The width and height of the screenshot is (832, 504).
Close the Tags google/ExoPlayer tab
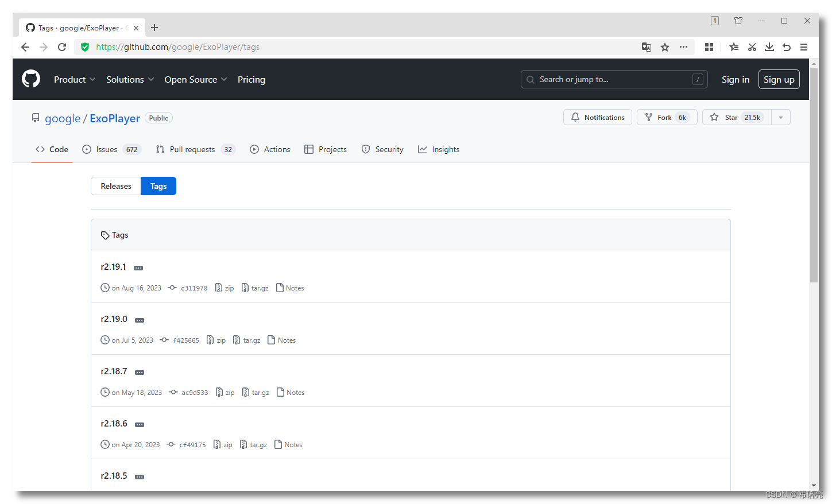pyautogui.click(x=136, y=28)
